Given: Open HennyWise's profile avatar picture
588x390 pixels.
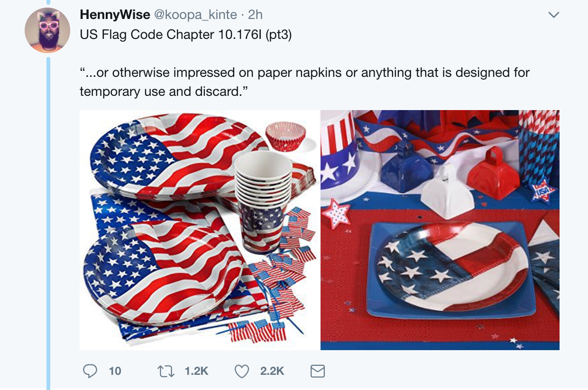Looking at the screenshot, I should [x=47, y=30].
